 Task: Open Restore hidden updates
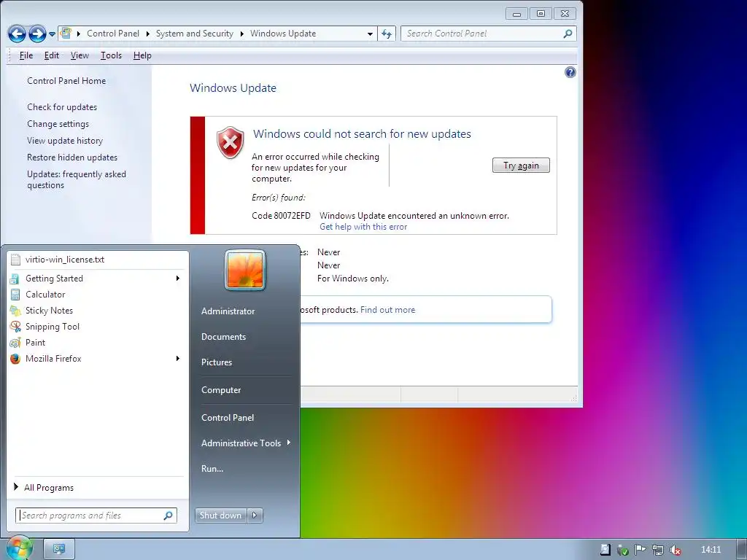click(x=72, y=157)
